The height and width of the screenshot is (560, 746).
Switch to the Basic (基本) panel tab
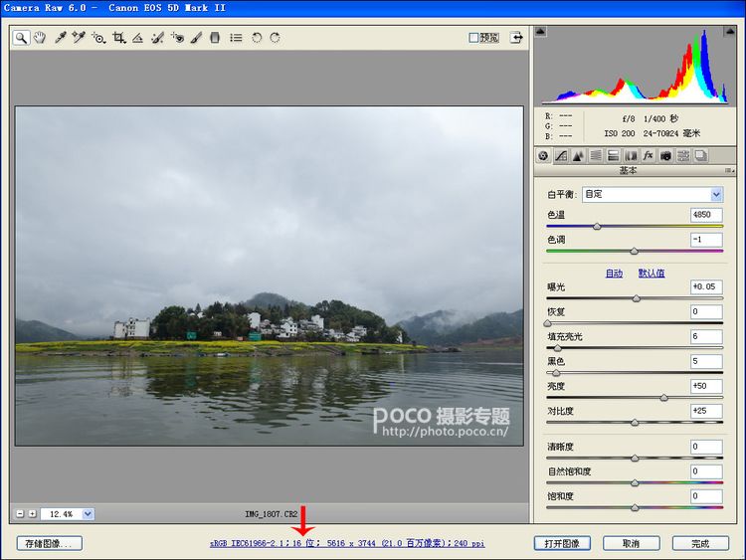pos(543,155)
